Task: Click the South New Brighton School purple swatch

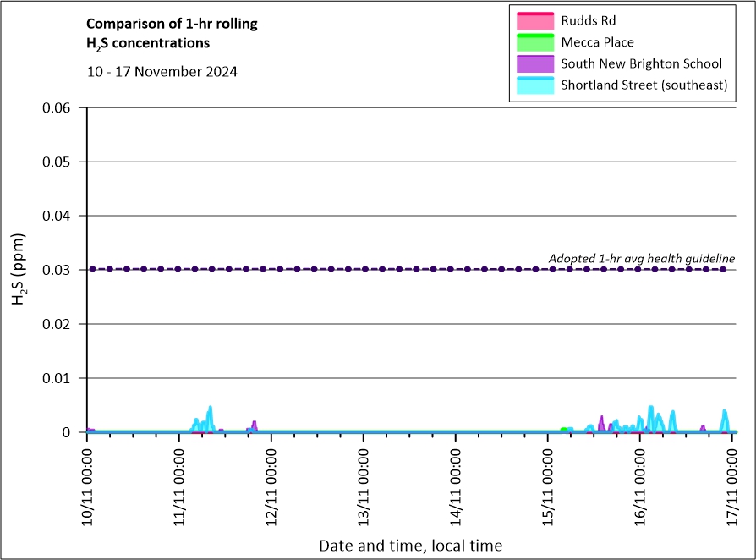Action: tap(533, 63)
